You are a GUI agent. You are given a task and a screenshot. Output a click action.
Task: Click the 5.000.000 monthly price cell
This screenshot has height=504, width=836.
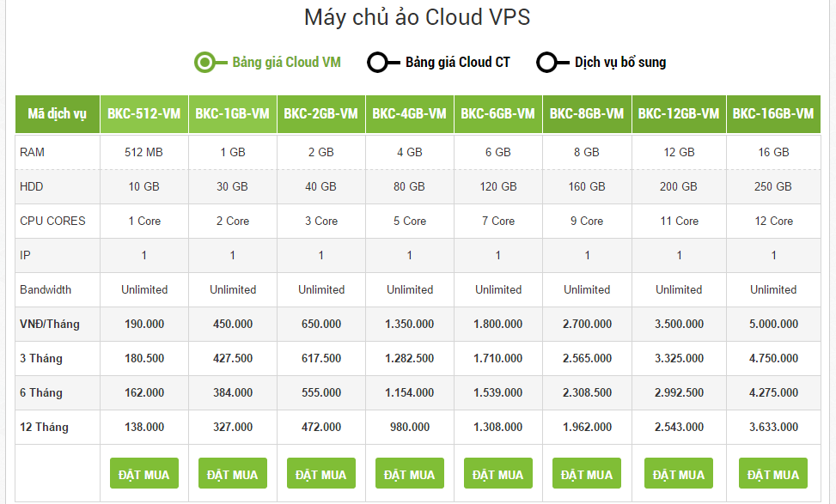point(773,324)
